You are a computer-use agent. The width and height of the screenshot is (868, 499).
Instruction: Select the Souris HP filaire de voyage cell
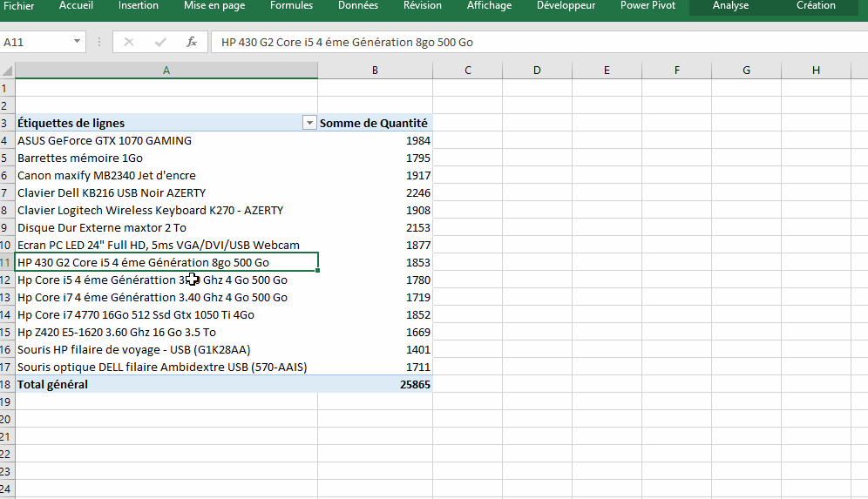coord(166,349)
